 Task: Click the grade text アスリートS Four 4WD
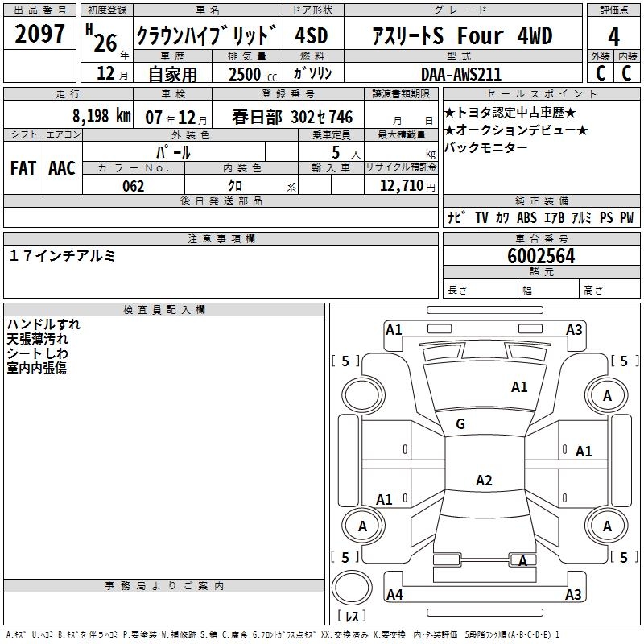(462, 36)
